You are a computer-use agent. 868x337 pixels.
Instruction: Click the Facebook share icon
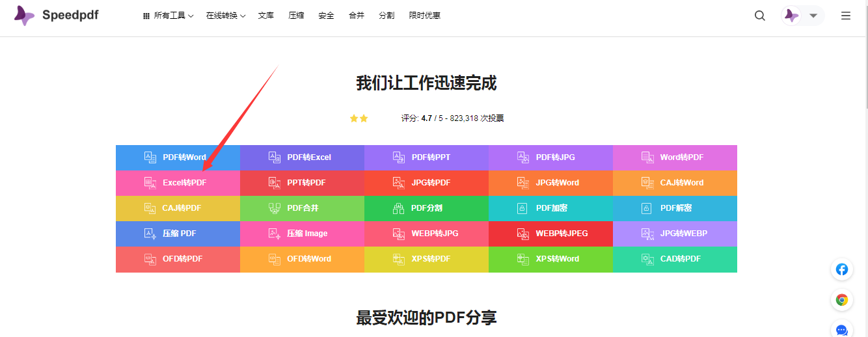point(842,269)
